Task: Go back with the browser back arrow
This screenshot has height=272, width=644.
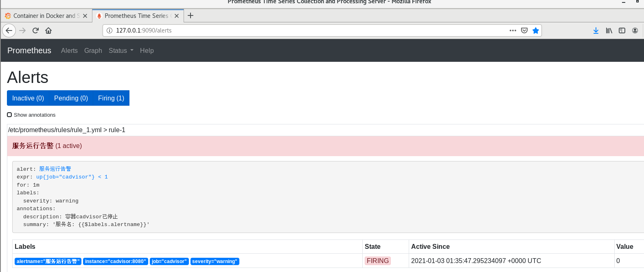Action: (x=9, y=30)
